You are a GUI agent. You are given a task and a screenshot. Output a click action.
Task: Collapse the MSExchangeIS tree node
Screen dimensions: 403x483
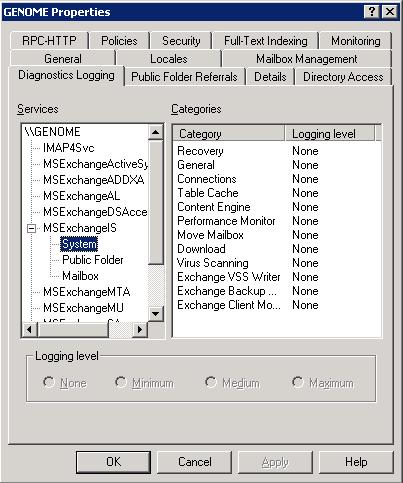[31, 228]
